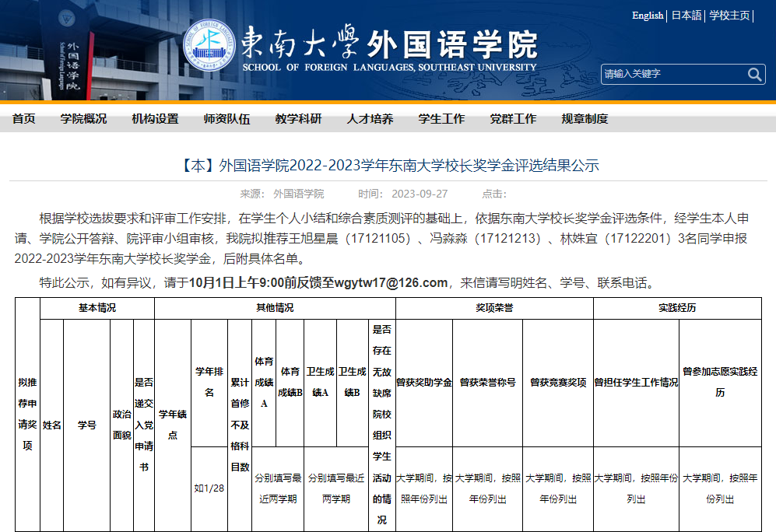Focus the keyword search input field

675,74
